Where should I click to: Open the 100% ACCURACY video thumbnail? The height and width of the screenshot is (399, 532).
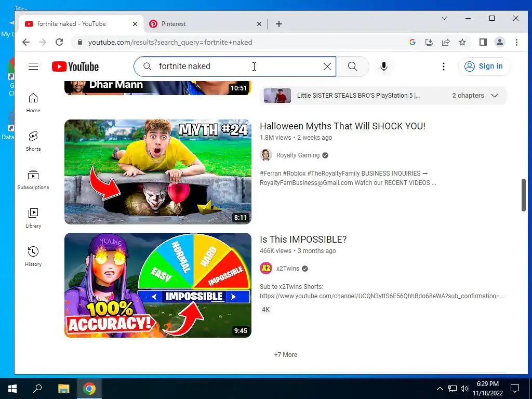158,285
